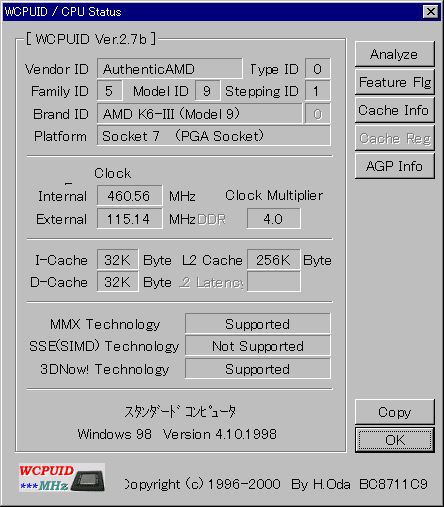
Task: Close the WCPUID window
Action: (x=431, y=12)
